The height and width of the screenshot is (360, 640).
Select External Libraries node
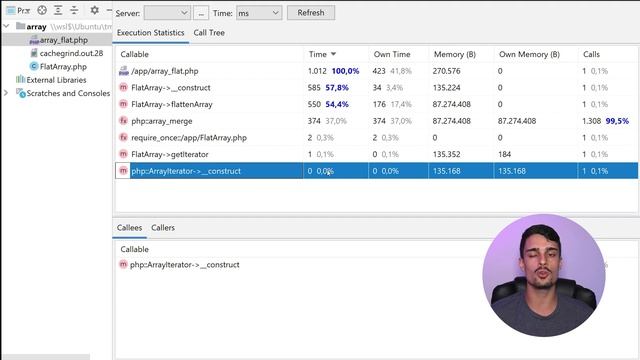[x=56, y=80]
